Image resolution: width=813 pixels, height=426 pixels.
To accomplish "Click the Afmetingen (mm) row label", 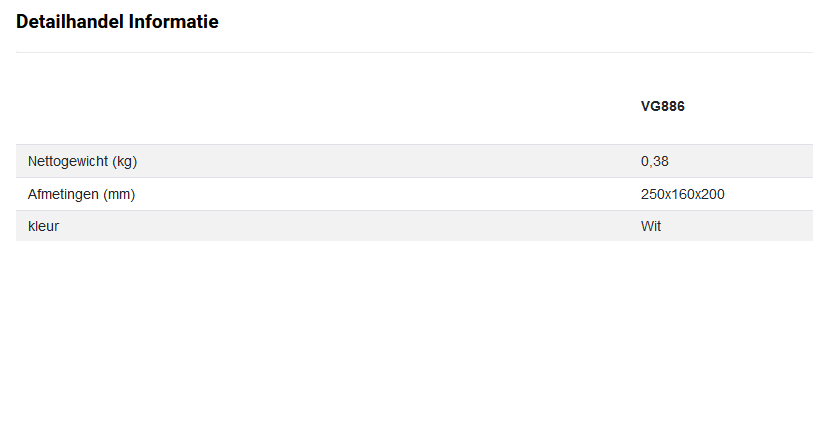I will click(x=81, y=194).
